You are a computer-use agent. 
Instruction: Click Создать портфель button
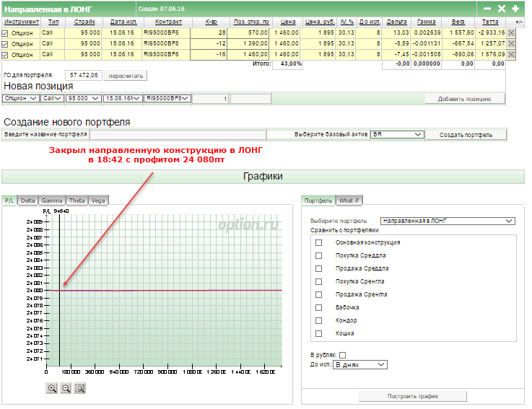(466, 135)
